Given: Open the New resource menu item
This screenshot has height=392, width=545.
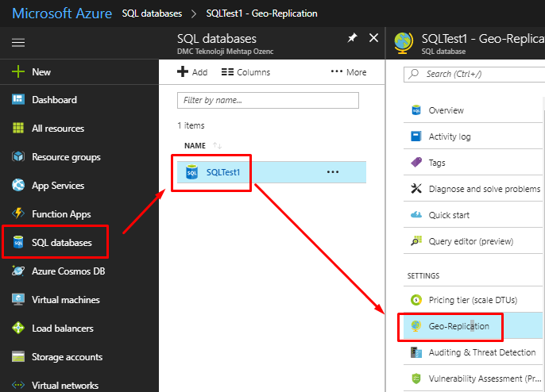Looking at the screenshot, I should coord(79,72).
